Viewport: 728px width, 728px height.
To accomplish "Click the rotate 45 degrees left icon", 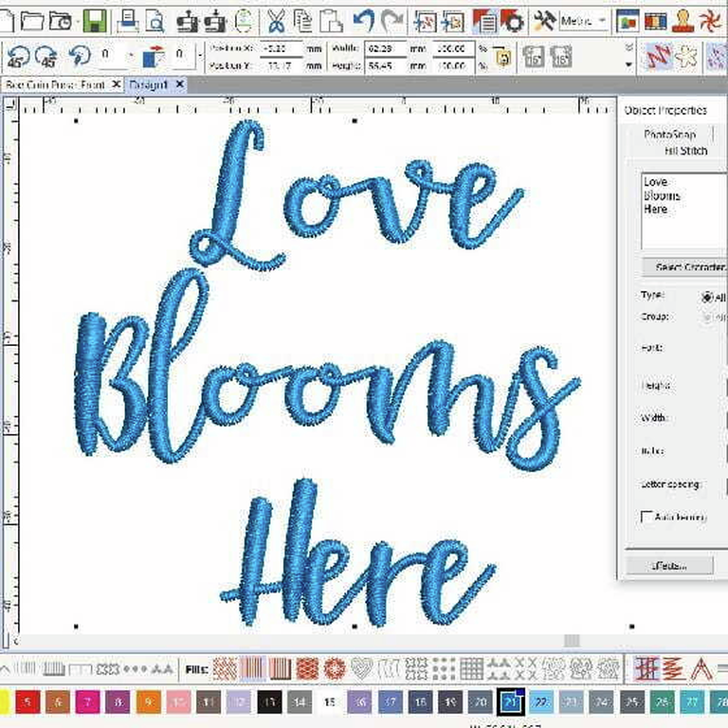I will 19,57.
